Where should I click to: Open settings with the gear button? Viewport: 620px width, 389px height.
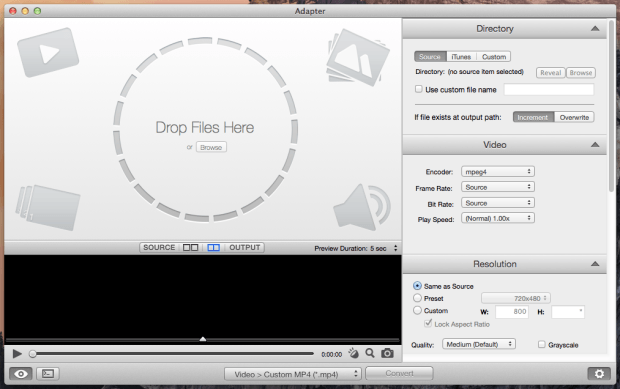tap(599, 374)
